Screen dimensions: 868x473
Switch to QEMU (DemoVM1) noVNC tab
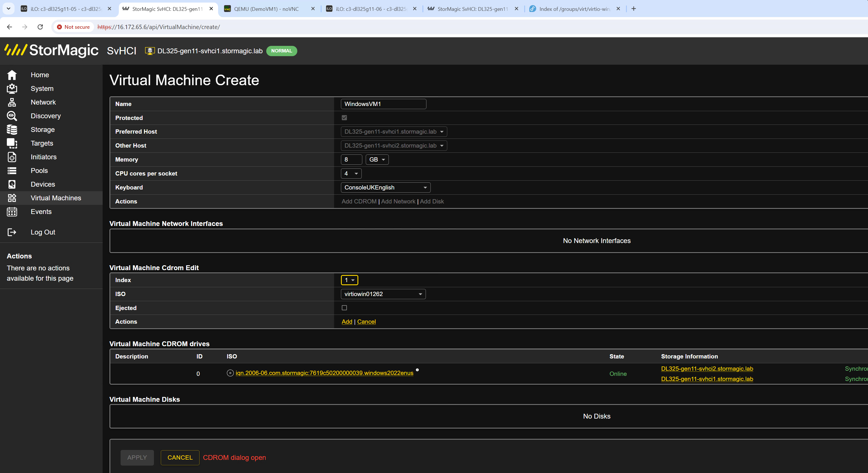pos(266,9)
